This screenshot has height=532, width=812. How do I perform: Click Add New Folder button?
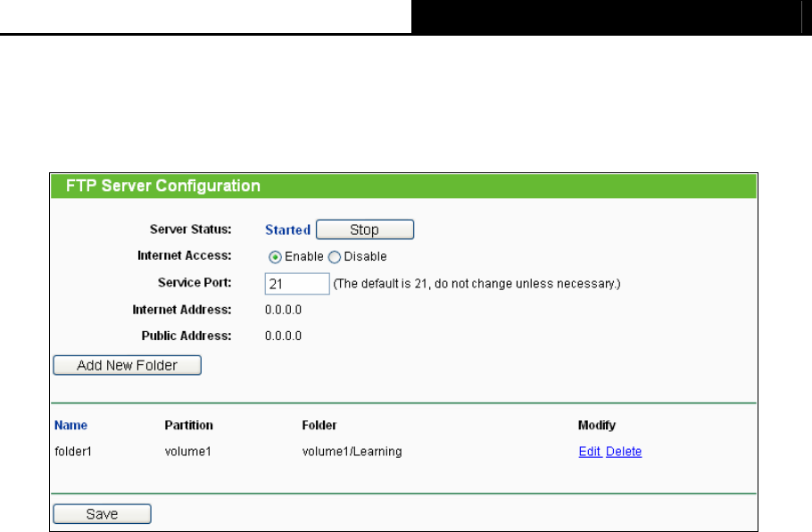[127, 365]
